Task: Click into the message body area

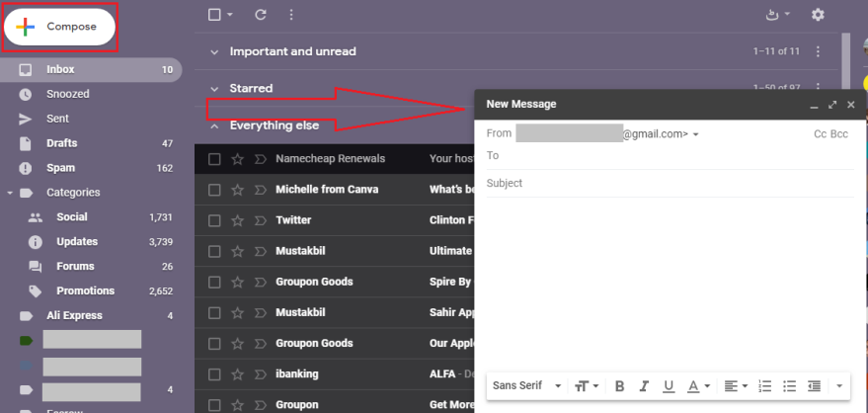Action: click(x=670, y=283)
